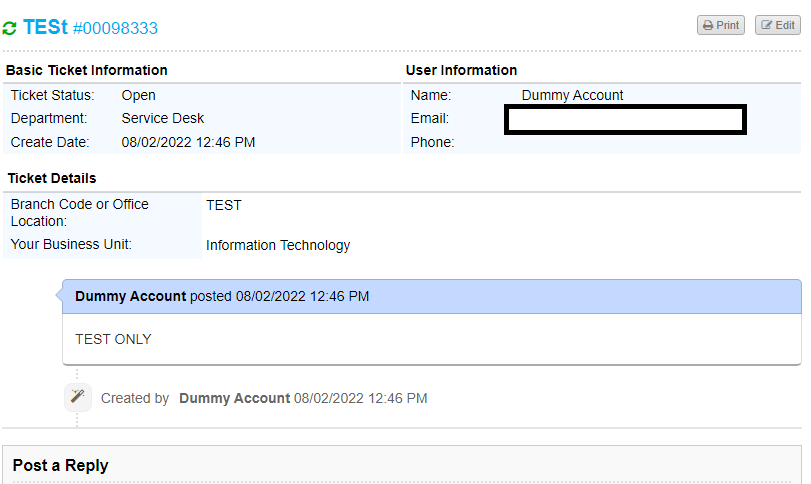
Task: Click the Service Desk department value
Action: (x=163, y=118)
